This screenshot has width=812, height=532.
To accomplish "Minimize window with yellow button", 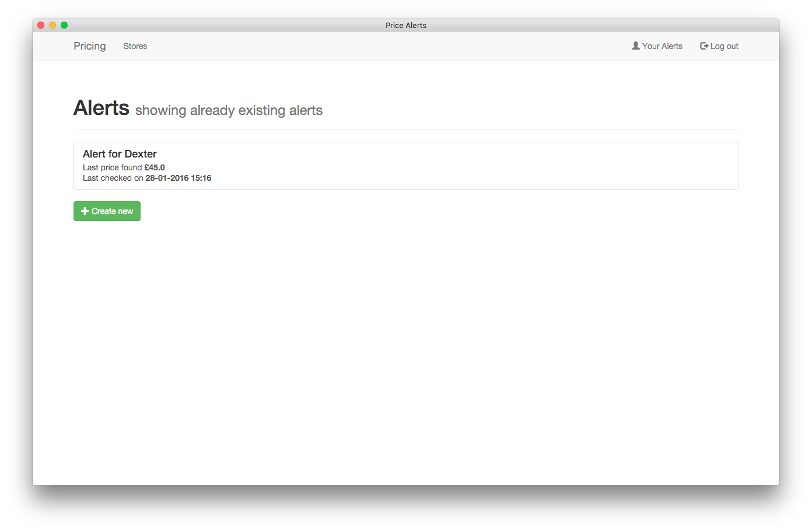I will click(x=52, y=25).
